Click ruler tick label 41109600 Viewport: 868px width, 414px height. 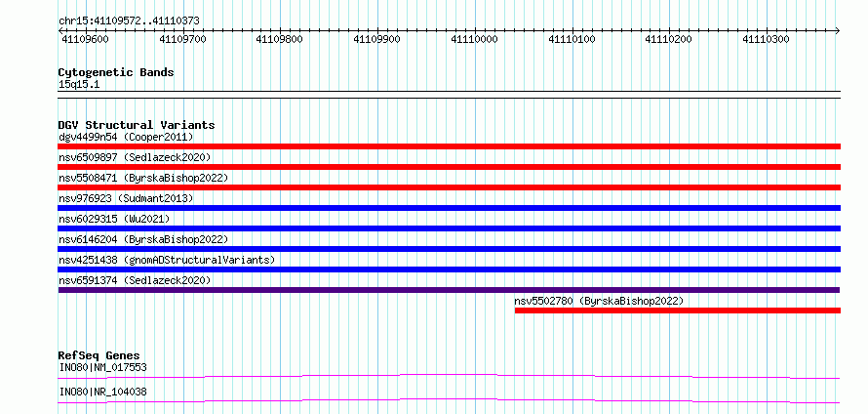[85, 39]
